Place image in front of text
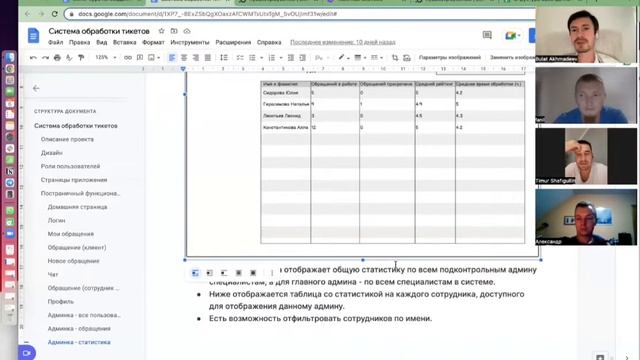The image size is (640, 360). point(253,273)
